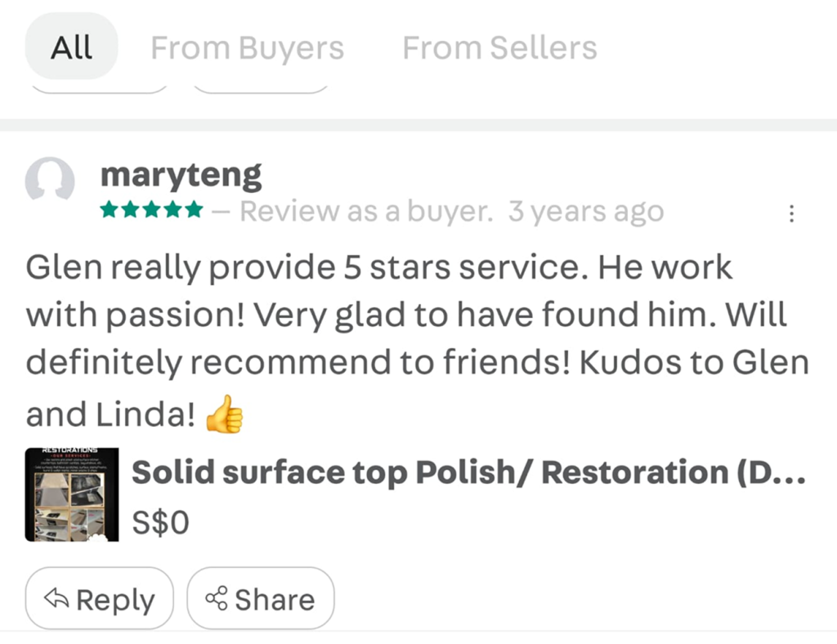The width and height of the screenshot is (837, 644).
Task: Click the S$0 listing price
Action: point(160,521)
